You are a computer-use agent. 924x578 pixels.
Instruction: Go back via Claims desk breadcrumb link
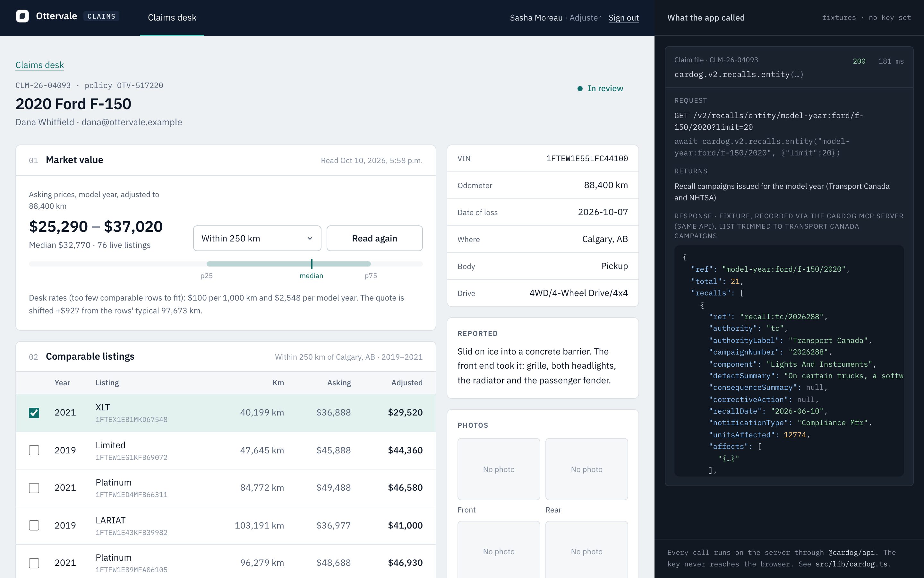click(x=40, y=65)
